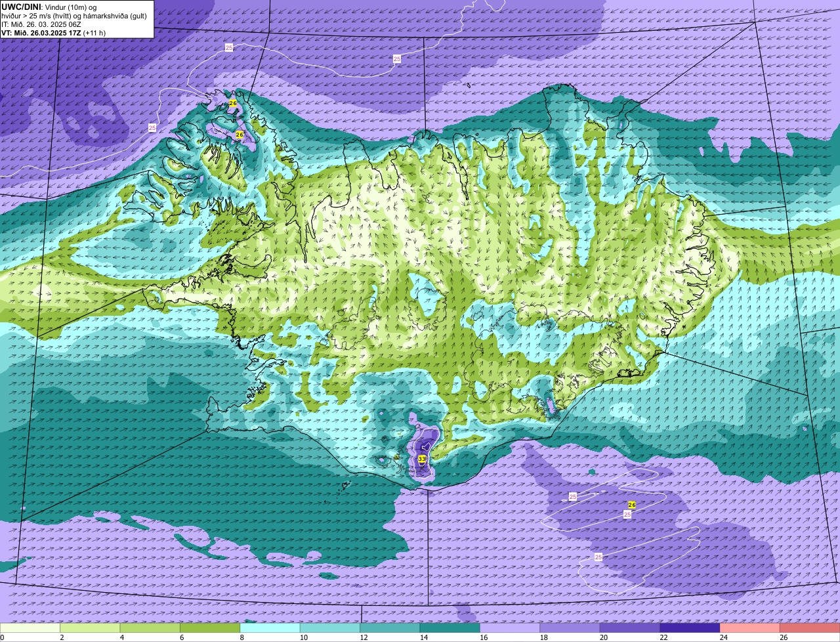Click the "VT: Mið. 26.03.2025 17Z (+11 h)" line
Screen dimensions: 840x642
(54, 33)
